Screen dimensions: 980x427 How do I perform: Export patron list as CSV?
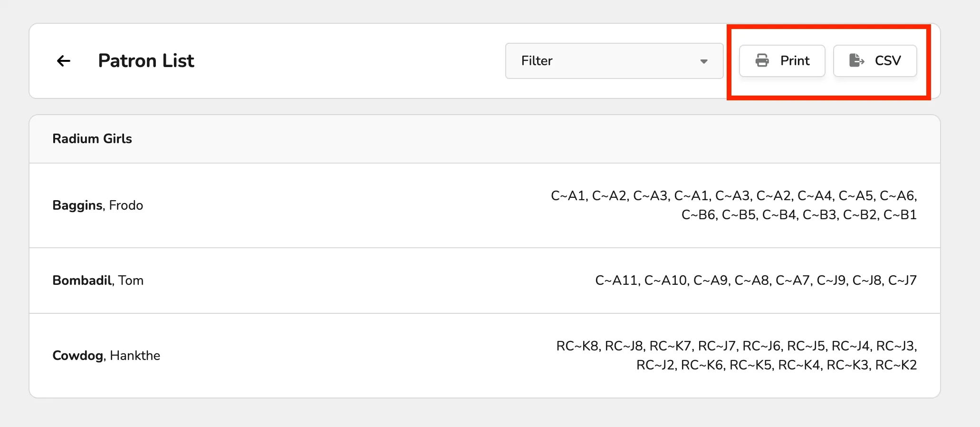[875, 61]
